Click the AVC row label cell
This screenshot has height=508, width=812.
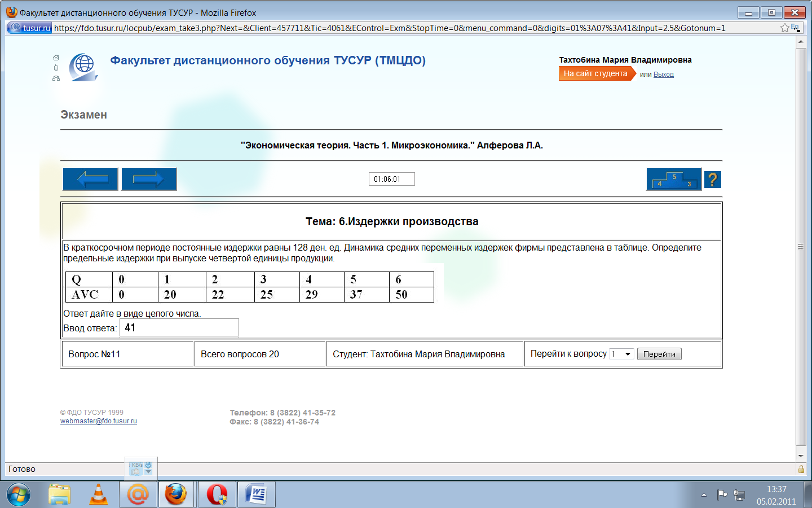(89, 295)
